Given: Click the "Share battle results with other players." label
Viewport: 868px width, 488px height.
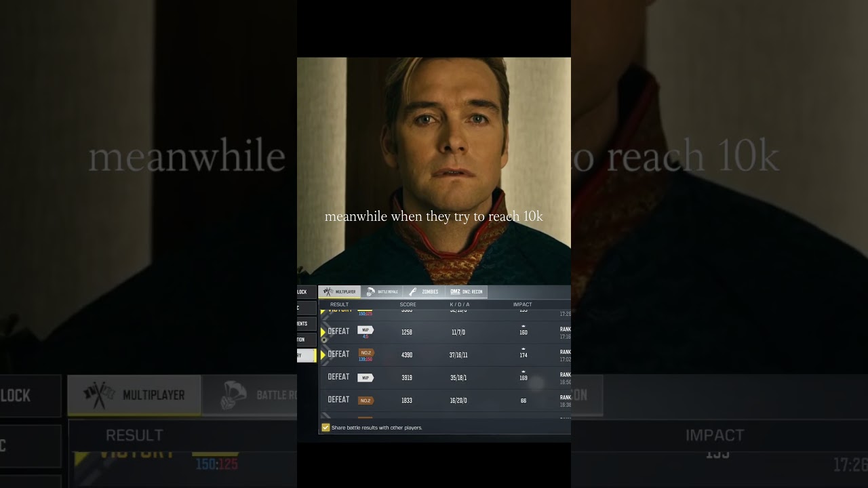Looking at the screenshot, I should (377, 428).
